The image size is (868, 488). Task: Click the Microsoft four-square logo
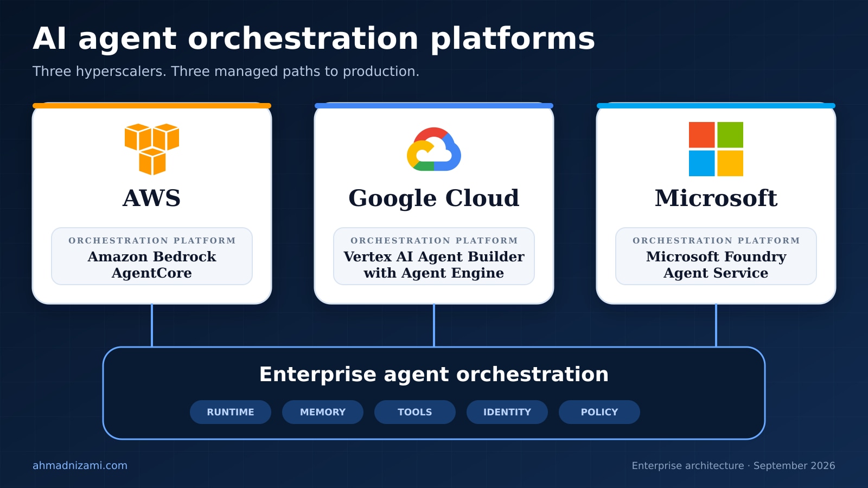point(716,149)
